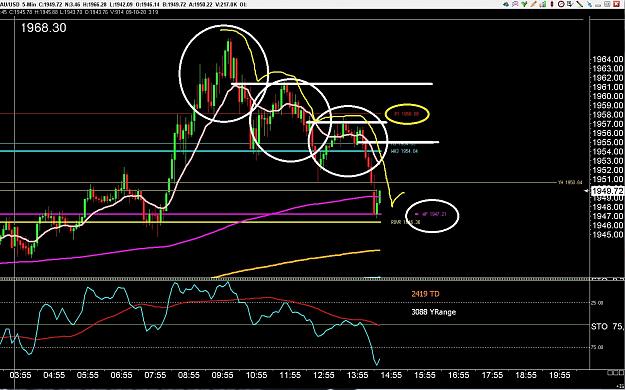The width and height of the screenshot is (625, 390).
Task: Click the 12:55 time axis label
Action: click(x=324, y=375)
